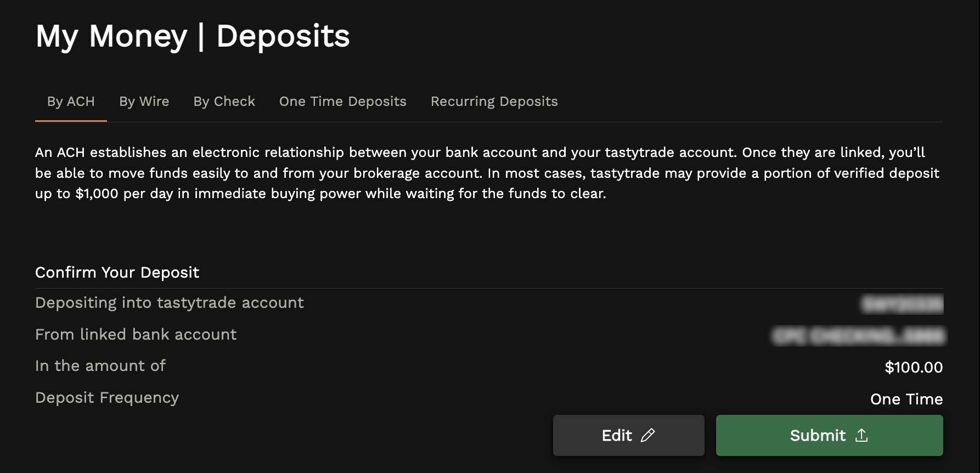Click the deposit amount of $100.00
980x473 pixels.
pyautogui.click(x=914, y=367)
